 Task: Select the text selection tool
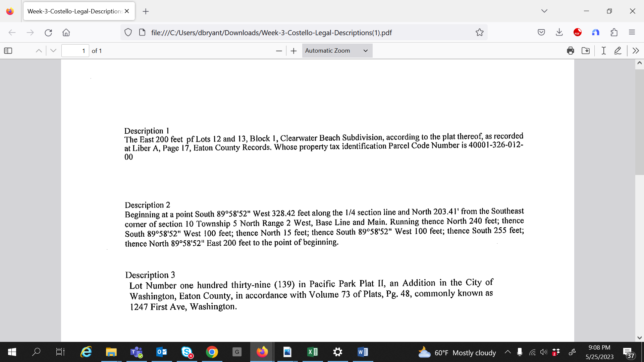(x=603, y=51)
